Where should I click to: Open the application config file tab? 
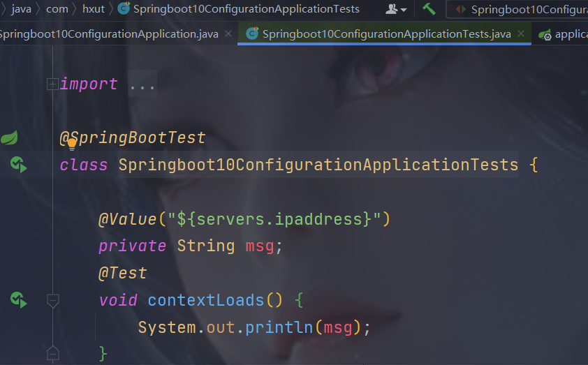[564, 34]
